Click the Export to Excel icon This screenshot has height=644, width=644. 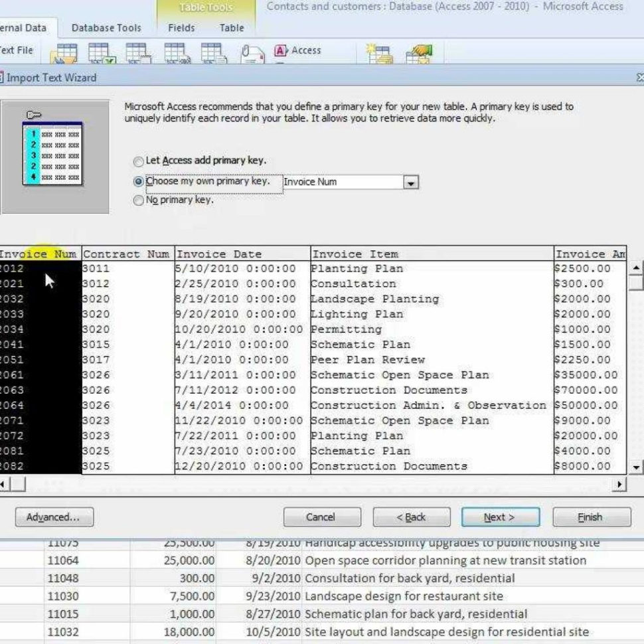tap(102, 53)
